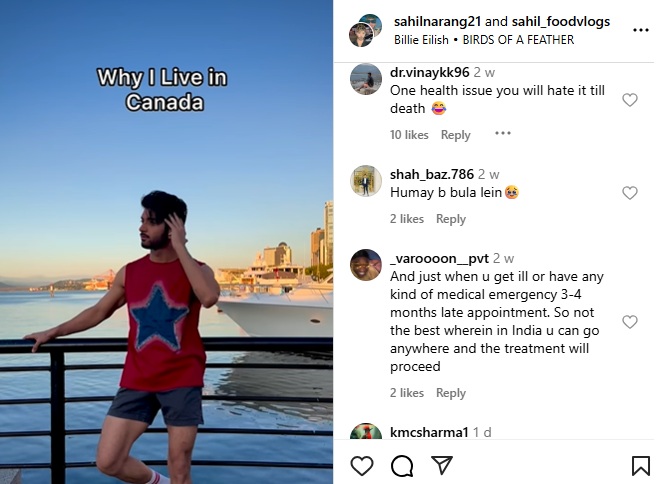
Task: Reply to dr.vinaykk96's comment
Action: pyautogui.click(x=455, y=135)
